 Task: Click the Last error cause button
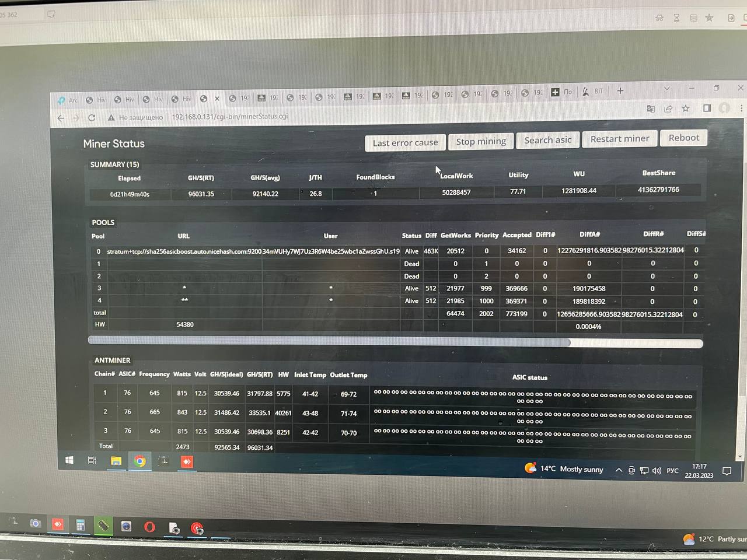[x=405, y=143]
